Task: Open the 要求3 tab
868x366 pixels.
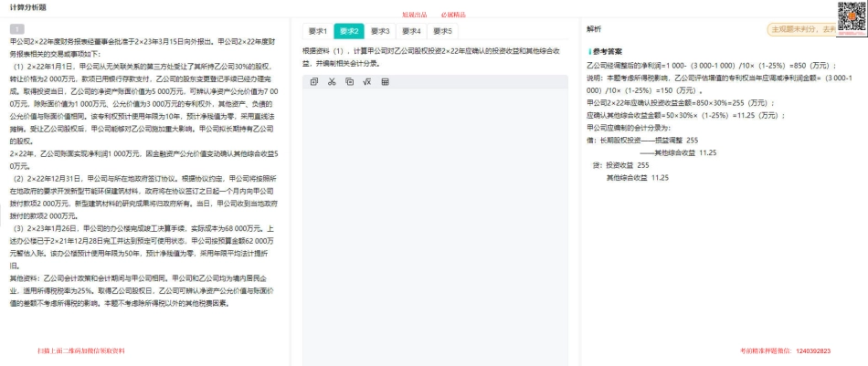Action: coord(380,31)
